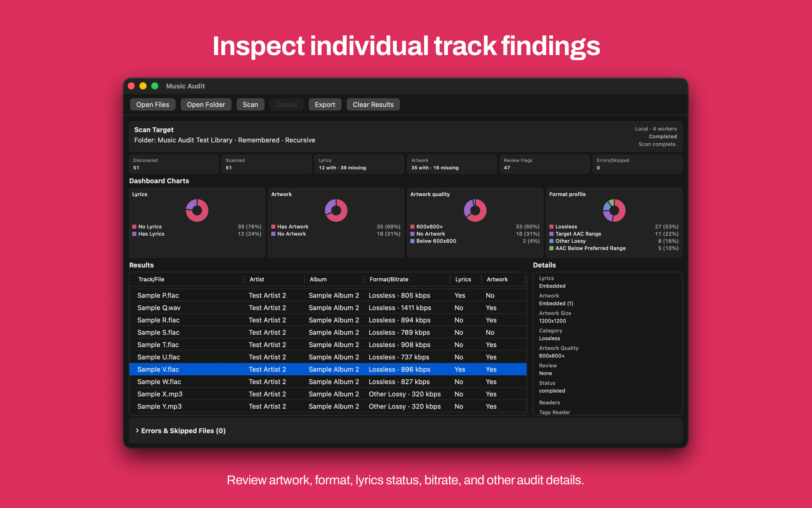Select the Sample W.flac row
Image resolution: width=812 pixels, height=508 pixels.
[x=328, y=382]
